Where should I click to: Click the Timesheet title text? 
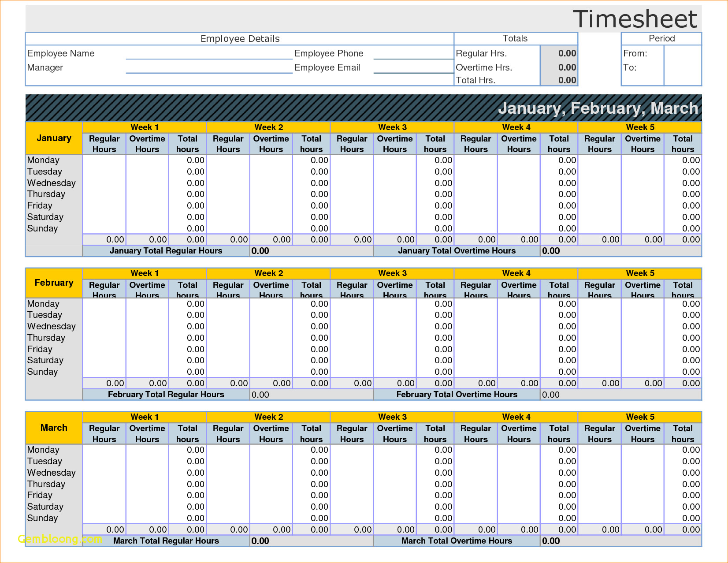(x=636, y=19)
